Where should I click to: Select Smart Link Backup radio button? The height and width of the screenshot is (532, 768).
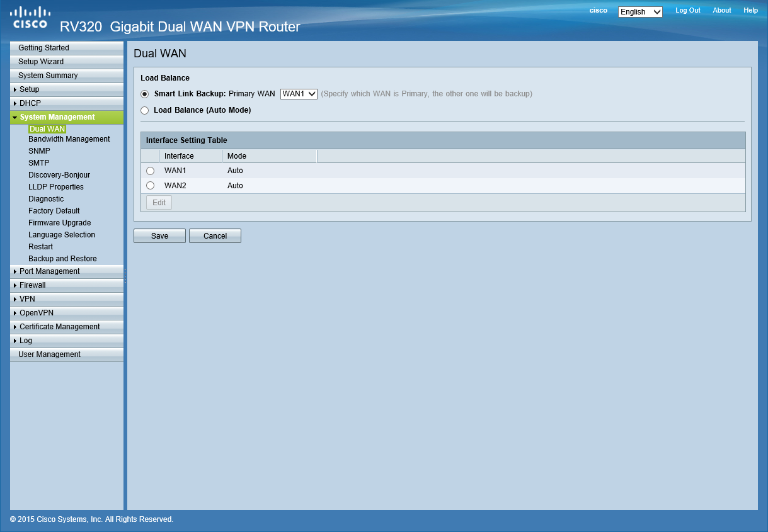[145, 94]
